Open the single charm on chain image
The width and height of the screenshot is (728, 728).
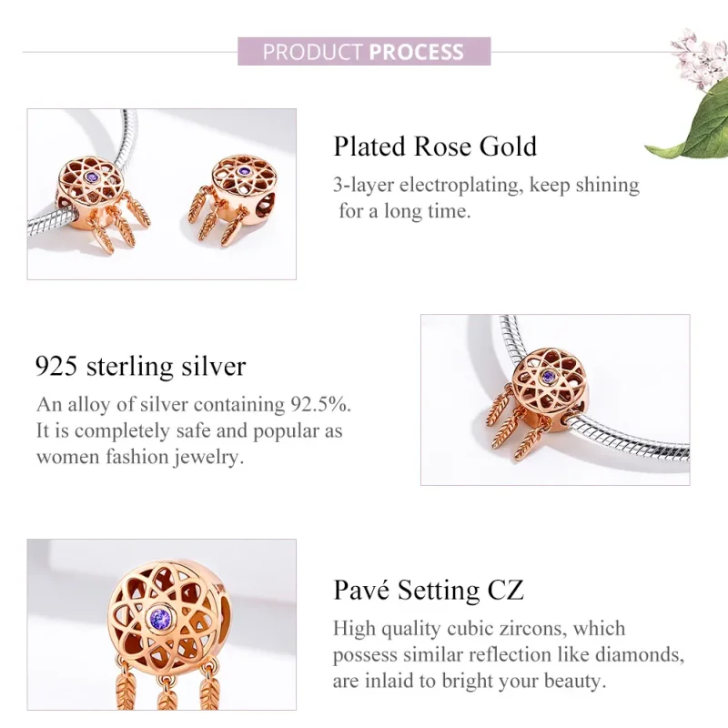pos(554,399)
